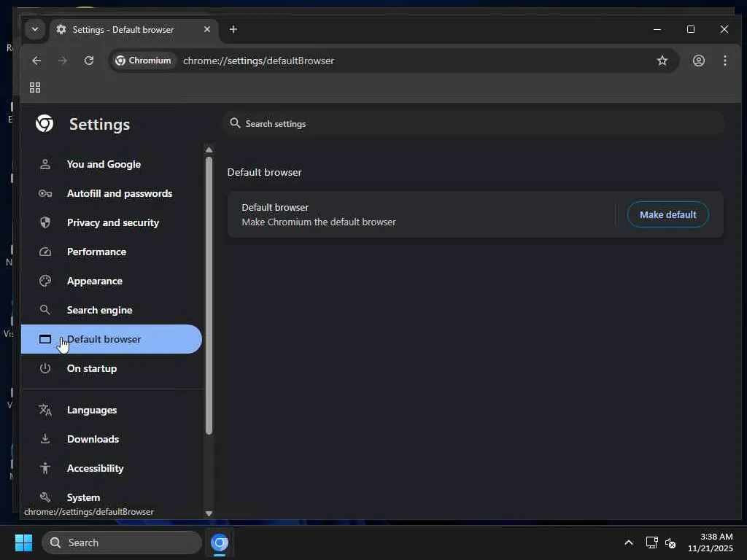The image size is (747, 560).
Task: Open the Windows Start menu
Action: [23, 542]
